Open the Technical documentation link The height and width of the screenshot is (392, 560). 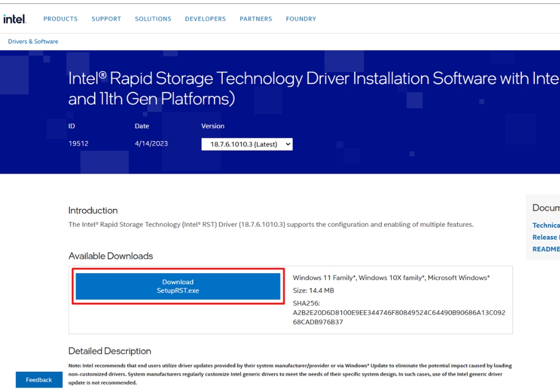[x=546, y=225]
